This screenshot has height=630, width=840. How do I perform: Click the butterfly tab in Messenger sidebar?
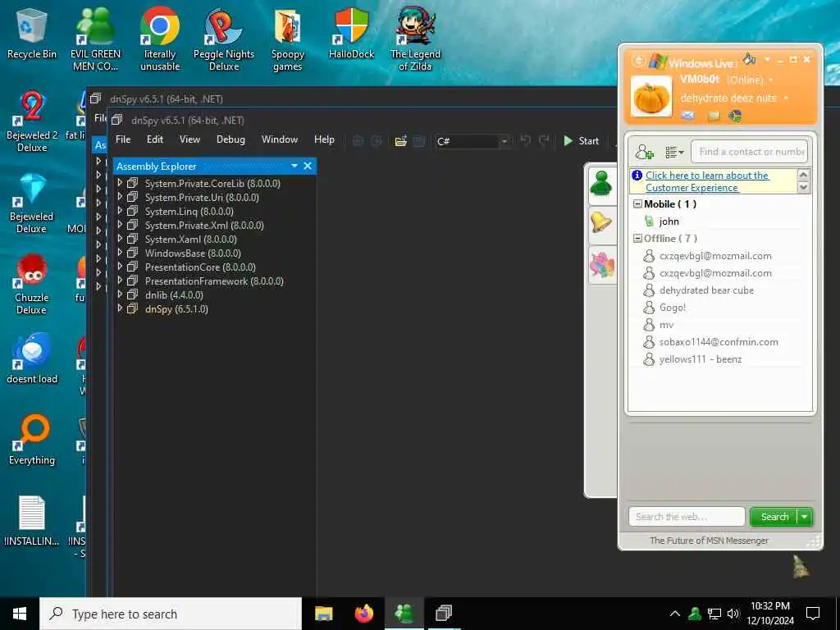(601, 264)
